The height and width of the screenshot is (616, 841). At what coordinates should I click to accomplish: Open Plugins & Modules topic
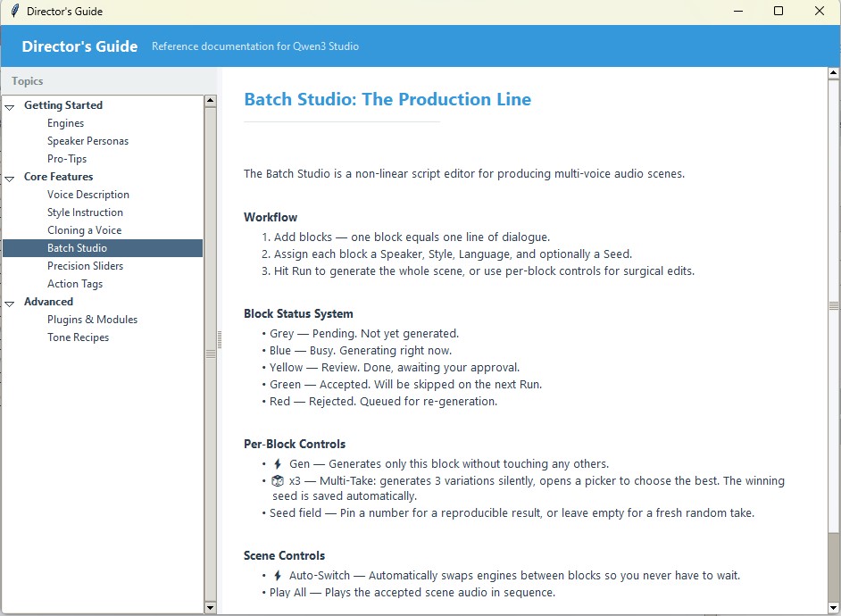coord(92,320)
